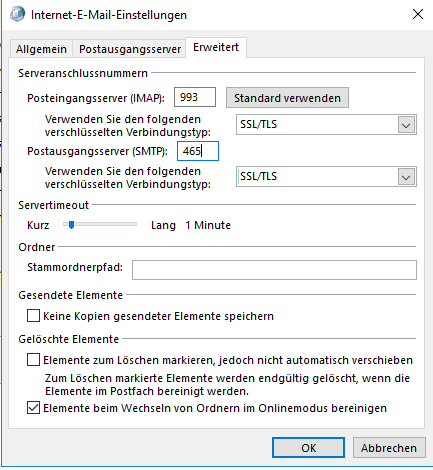The width and height of the screenshot is (433, 470).
Task: Confirm settings with the OK button
Action: (x=308, y=448)
